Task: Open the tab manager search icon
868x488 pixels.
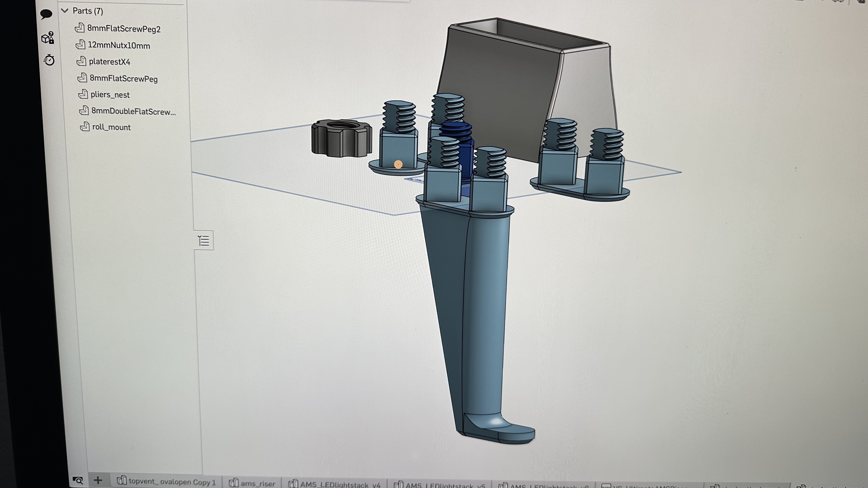Action: pyautogui.click(x=78, y=480)
